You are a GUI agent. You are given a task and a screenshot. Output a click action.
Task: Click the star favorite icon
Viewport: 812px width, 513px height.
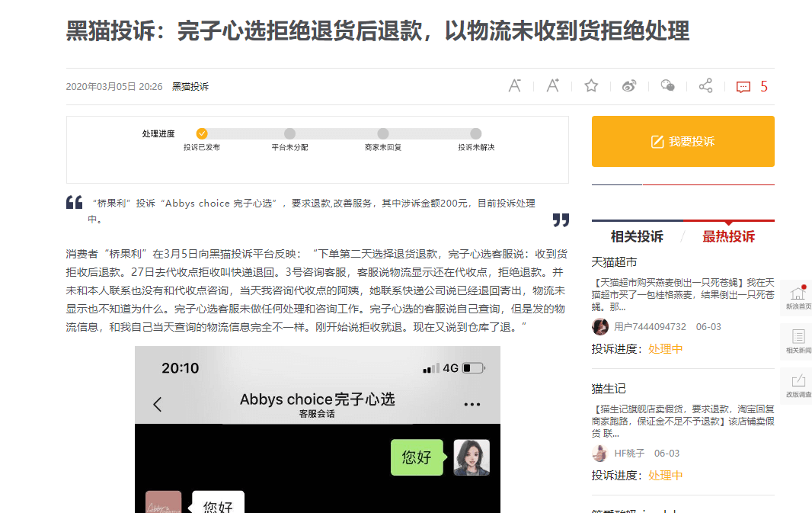pos(591,86)
